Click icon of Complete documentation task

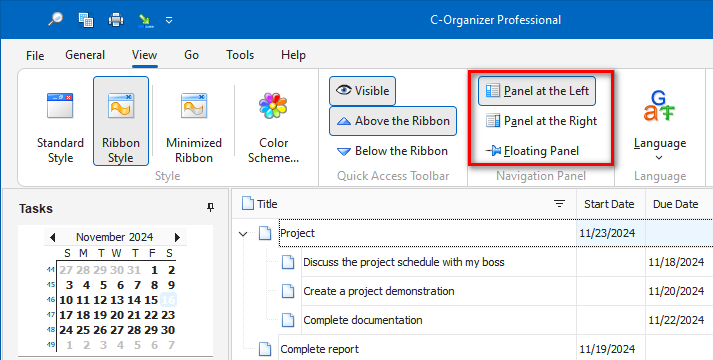tap(288, 320)
